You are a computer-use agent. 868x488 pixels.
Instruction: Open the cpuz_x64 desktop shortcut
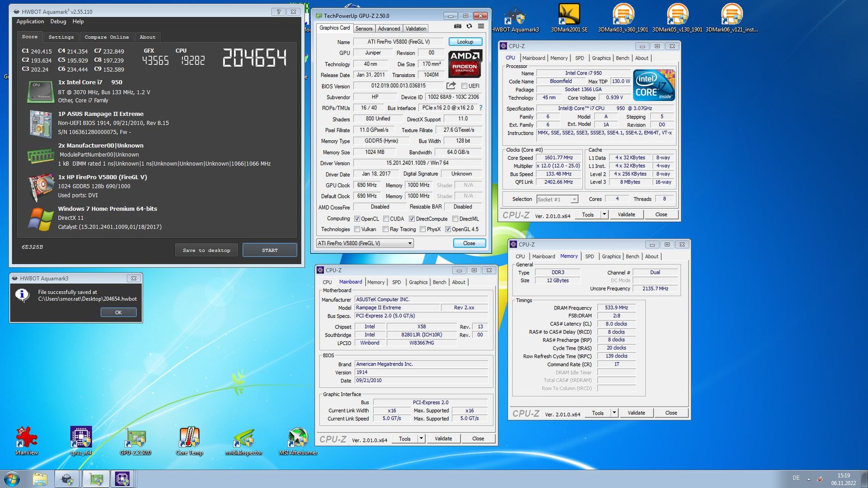(81, 441)
